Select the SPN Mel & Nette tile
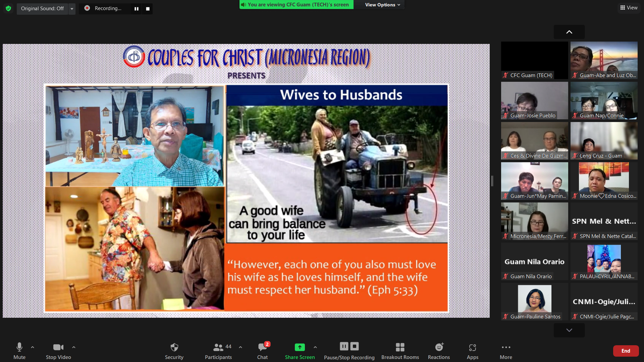This screenshot has height=362, width=644. click(x=604, y=221)
